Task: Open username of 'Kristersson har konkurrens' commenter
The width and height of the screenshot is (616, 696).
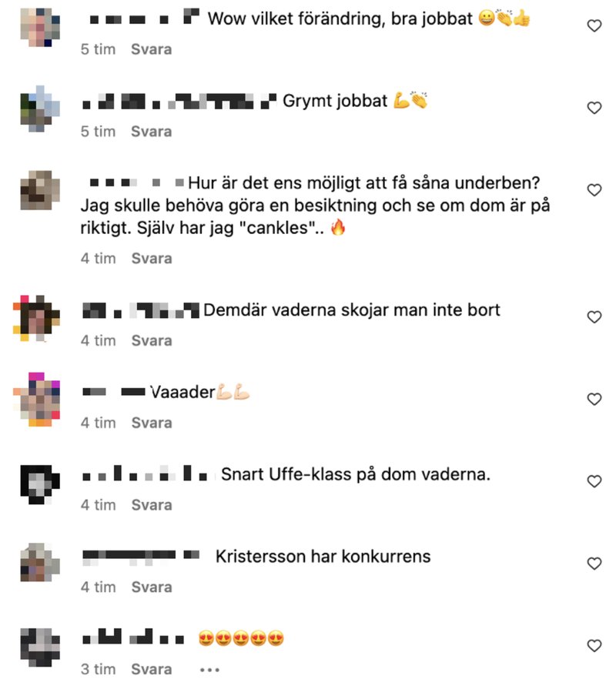Action: (141, 557)
